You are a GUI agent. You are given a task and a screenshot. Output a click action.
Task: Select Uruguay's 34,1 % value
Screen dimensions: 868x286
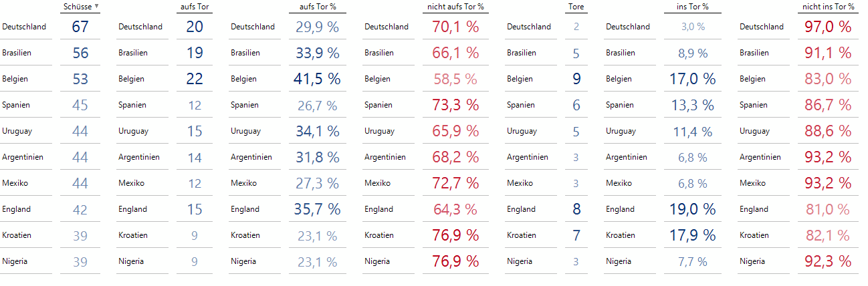click(317, 131)
